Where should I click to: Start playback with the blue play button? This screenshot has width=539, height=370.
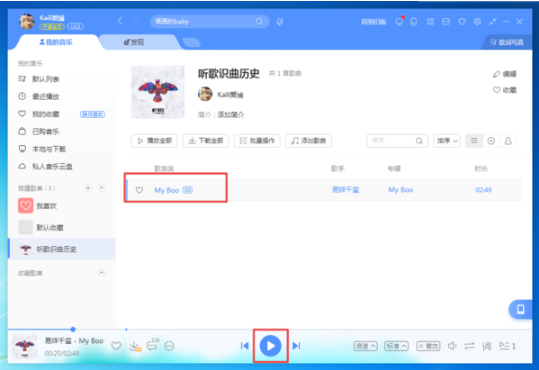(x=271, y=346)
